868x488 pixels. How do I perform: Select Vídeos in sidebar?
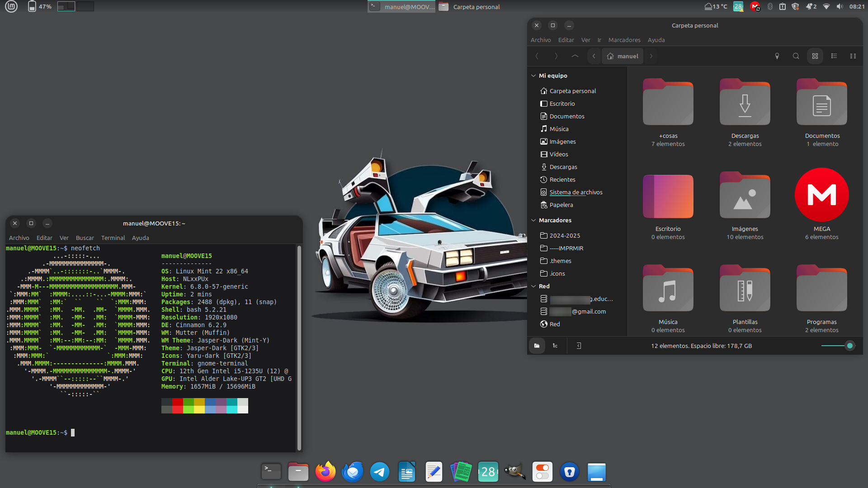[x=559, y=154]
